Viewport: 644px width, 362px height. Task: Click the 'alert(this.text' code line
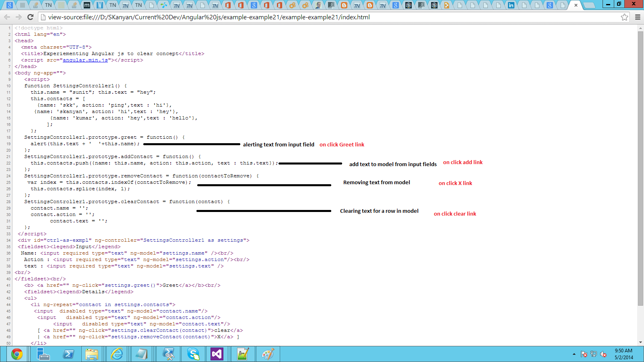[x=85, y=144]
